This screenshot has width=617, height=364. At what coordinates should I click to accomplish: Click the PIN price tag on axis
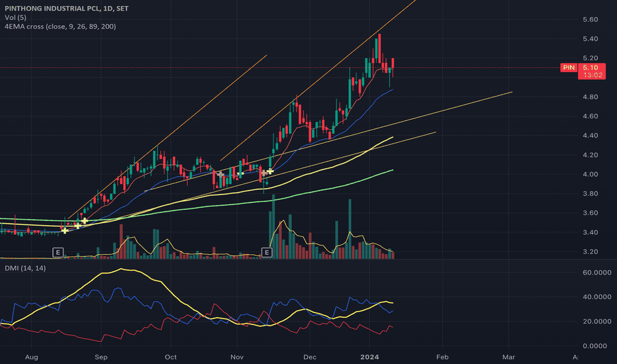tap(569, 68)
